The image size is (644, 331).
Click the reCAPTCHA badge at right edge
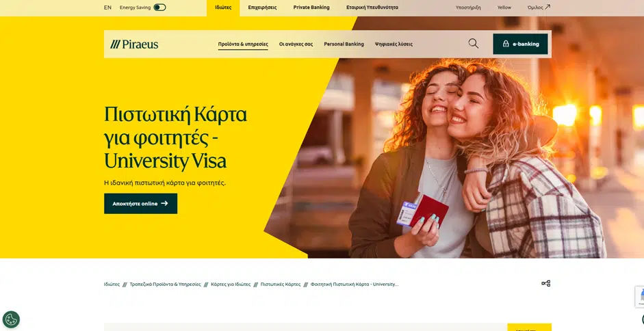[640, 297]
